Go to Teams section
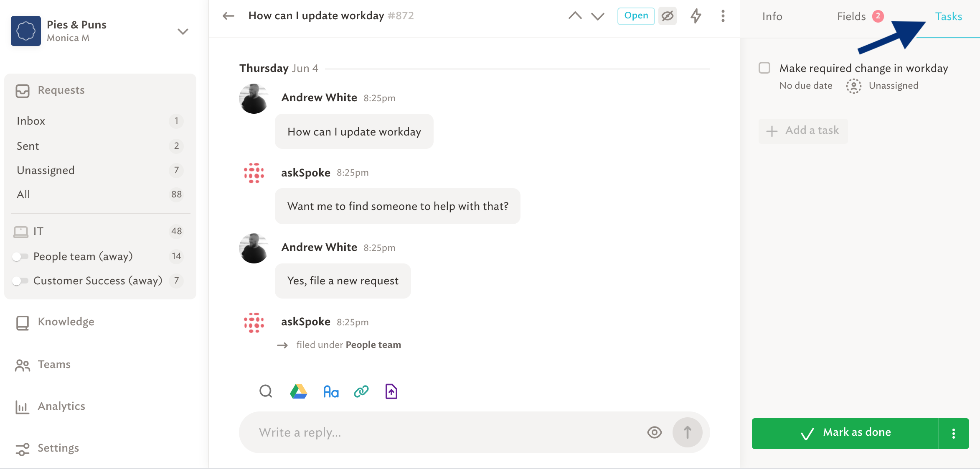 point(54,364)
